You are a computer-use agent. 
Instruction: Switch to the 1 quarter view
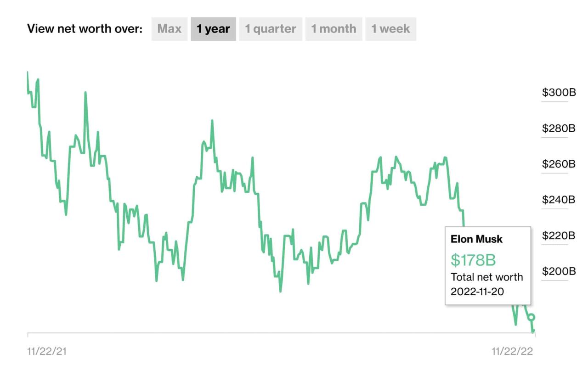coord(270,28)
